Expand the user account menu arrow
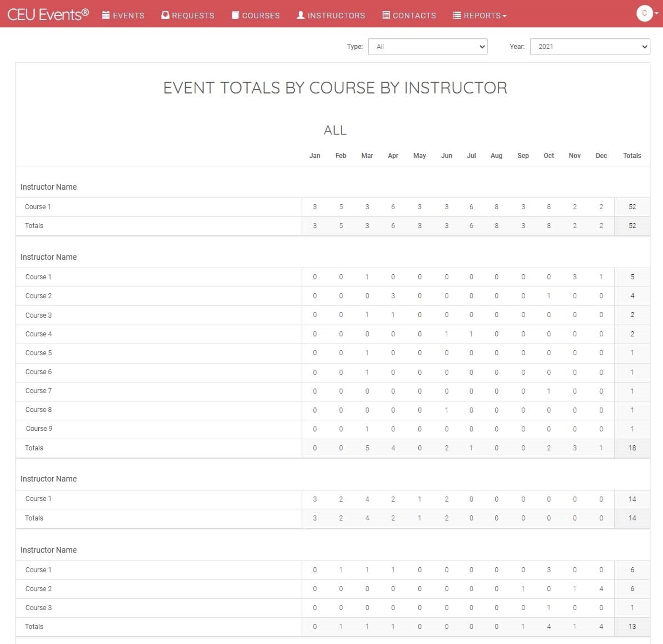This screenshot has width=663, height=644. click(x=657, y=14)
